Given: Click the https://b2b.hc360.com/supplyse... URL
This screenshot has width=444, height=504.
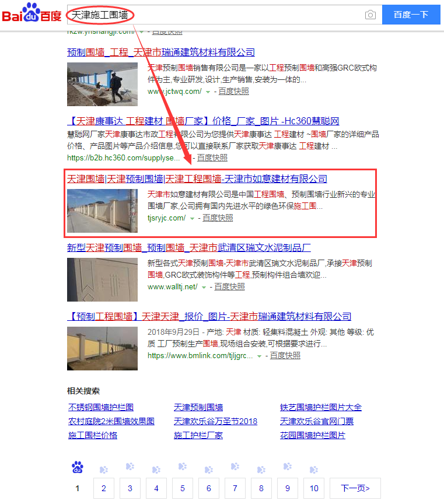Looking at the screenshot, I should [124, 158].
